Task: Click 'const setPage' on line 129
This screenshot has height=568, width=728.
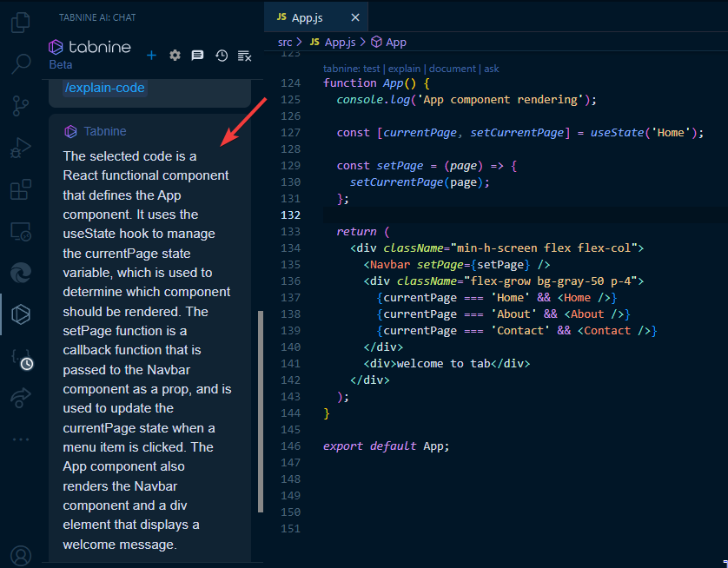Action: [380, 166]
